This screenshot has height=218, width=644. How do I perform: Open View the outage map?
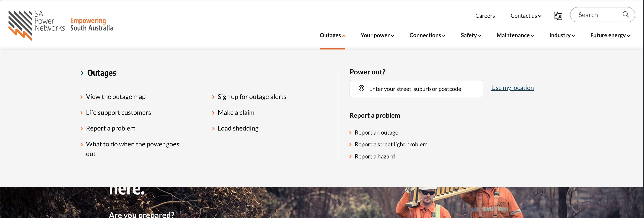click(x=116, y=97)
